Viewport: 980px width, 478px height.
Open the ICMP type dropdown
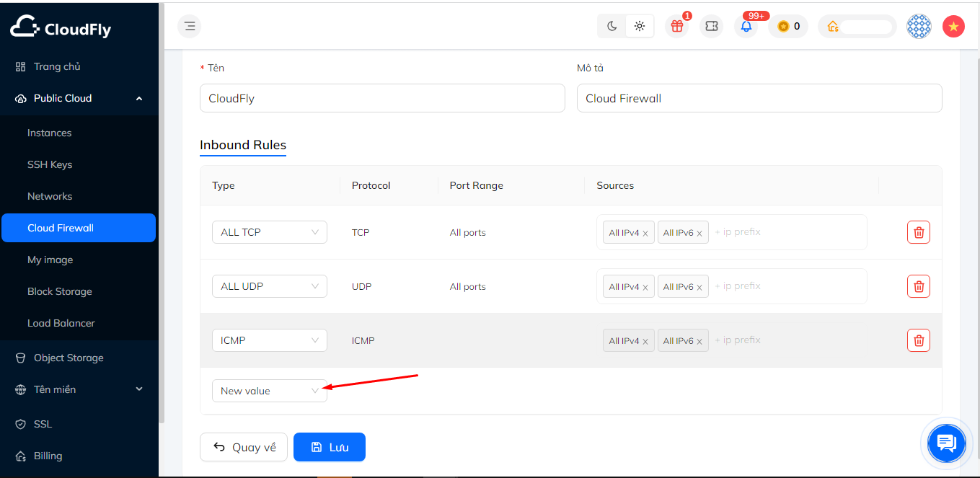270,340
